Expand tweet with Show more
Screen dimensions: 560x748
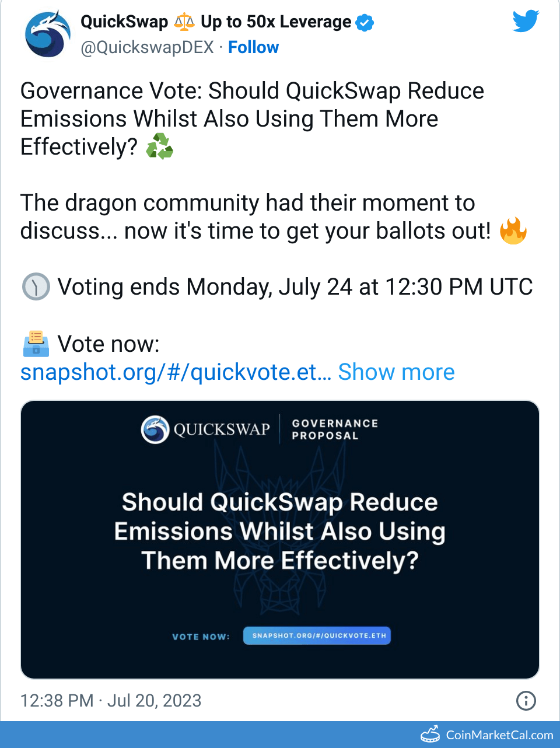396,372
